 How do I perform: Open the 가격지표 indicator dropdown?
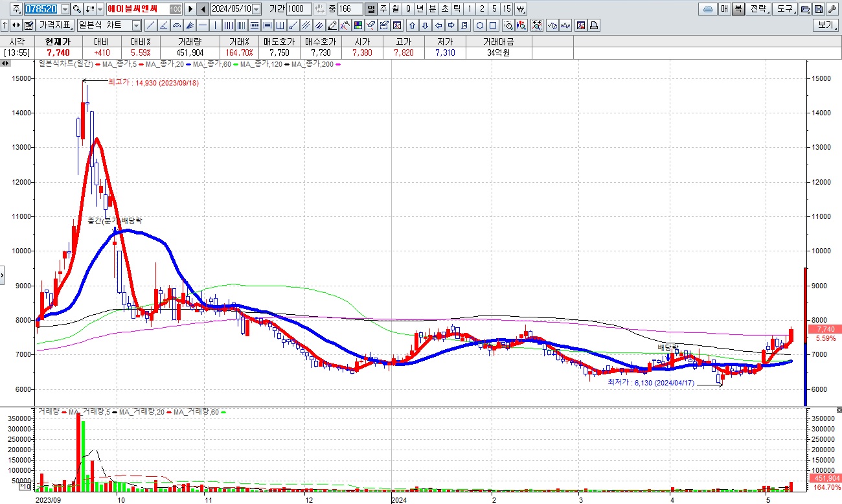55,25
